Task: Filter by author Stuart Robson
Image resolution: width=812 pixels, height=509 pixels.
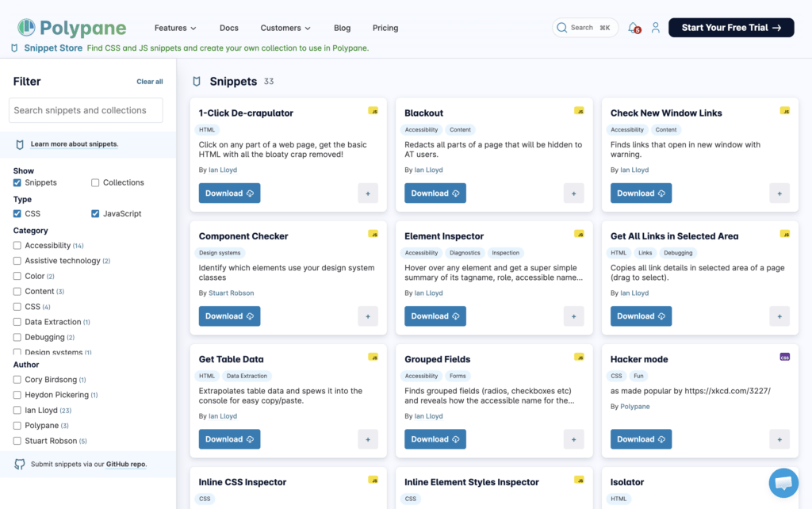Action: (17, 441)
